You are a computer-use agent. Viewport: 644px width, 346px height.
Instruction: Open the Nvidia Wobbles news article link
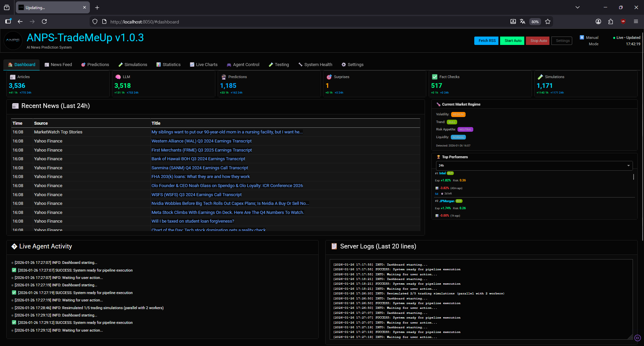(230, 204)
